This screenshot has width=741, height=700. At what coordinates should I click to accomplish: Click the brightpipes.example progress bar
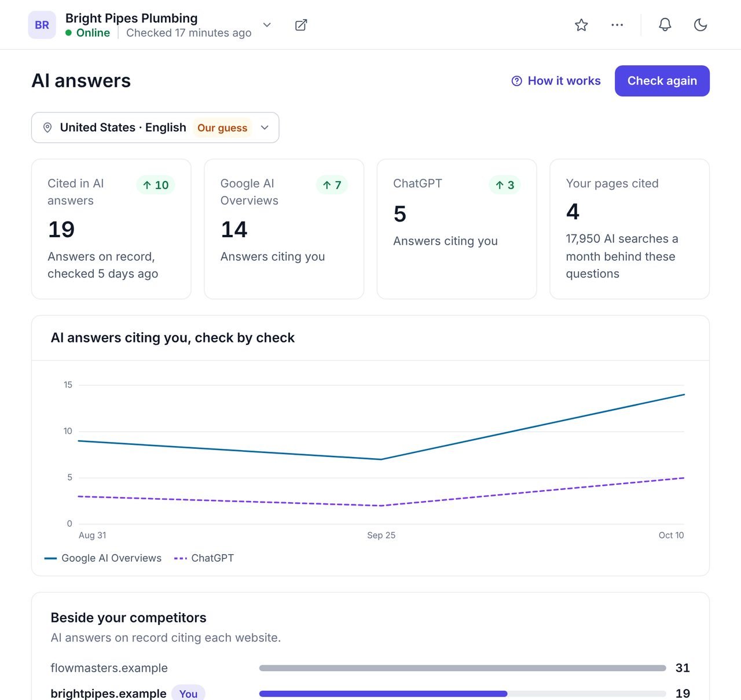coord(463,694)
